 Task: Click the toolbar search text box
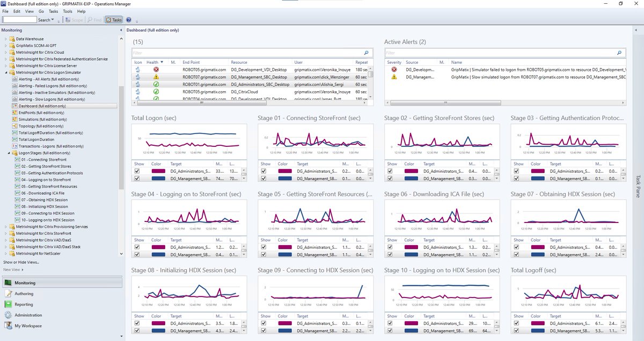(x=19, y=20)
